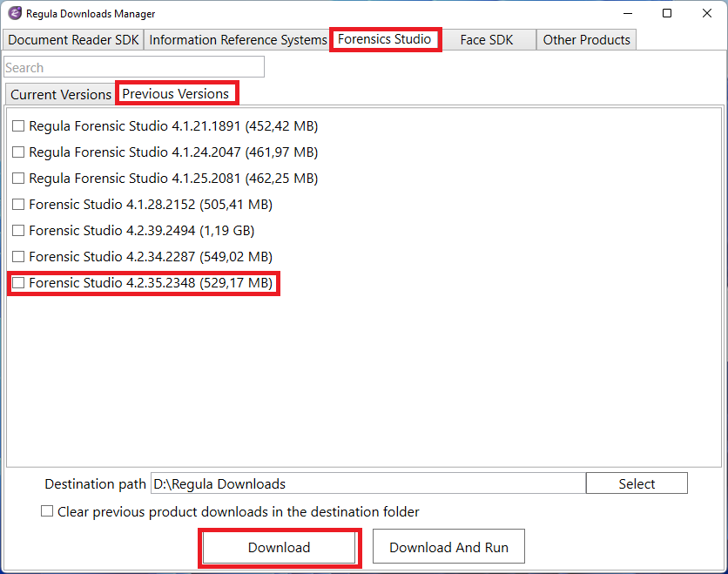The width and height of the screenshot is (728, 574).
Task: Go to the Face SDK tab
Action: (x=487, y=40)
